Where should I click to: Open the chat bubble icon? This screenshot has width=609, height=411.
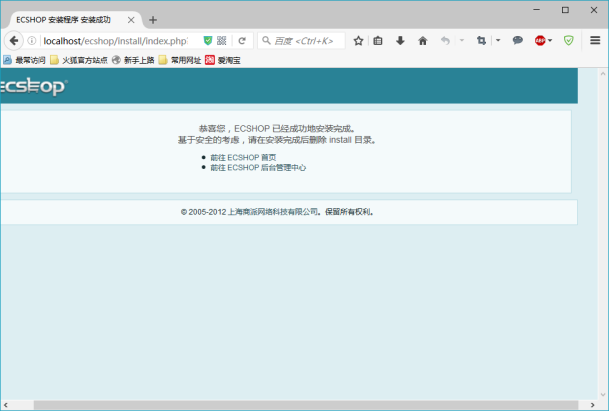(517, 40)
